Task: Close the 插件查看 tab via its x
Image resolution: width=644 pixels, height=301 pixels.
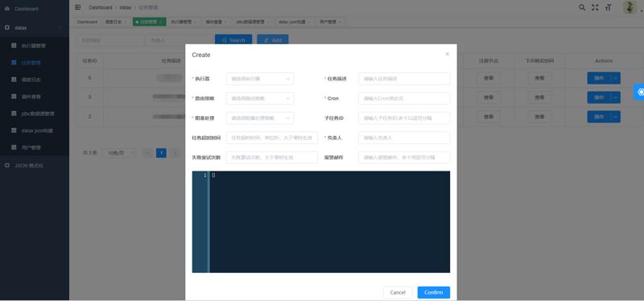Action: pyautogui.click(x=225, y=23)
